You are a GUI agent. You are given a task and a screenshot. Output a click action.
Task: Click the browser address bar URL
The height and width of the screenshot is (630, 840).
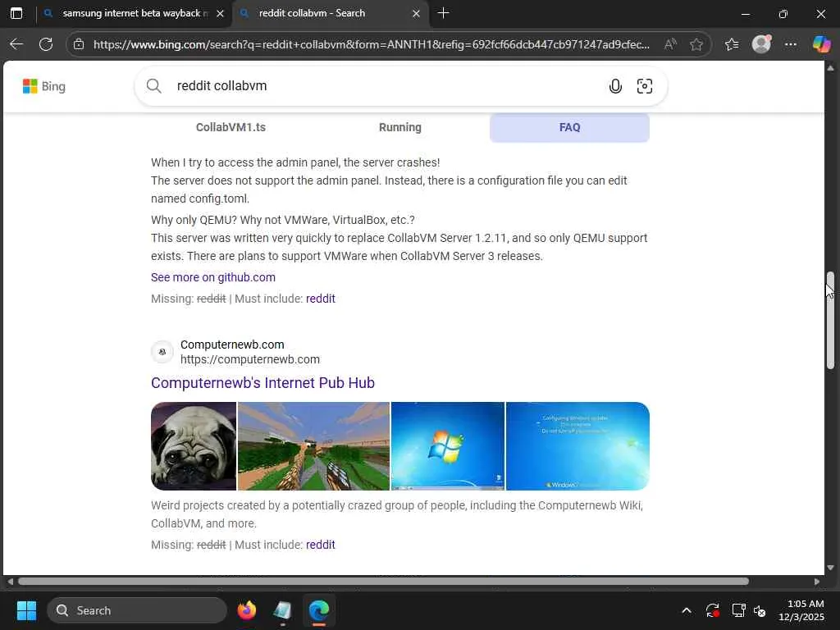(372, 44)
